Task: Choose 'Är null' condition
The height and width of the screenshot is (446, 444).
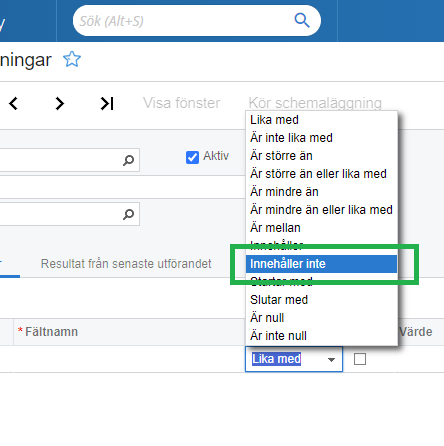Action: coord(322,318)
